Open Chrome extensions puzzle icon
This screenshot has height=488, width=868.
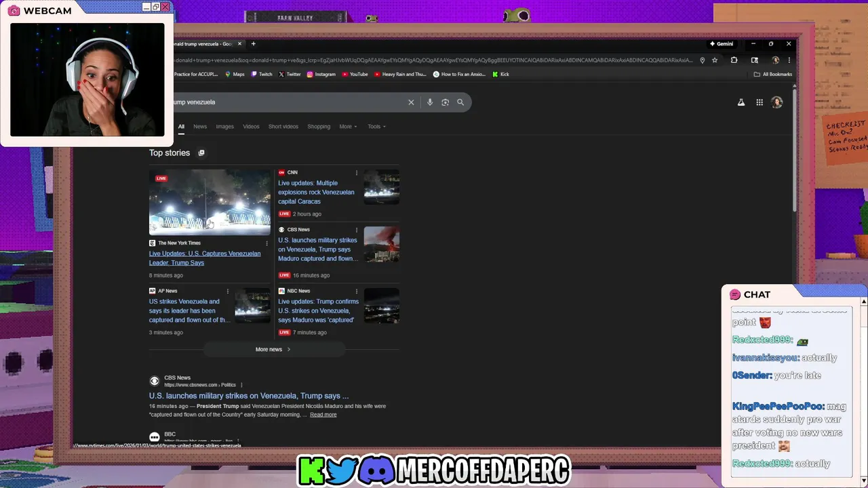coord(734,60)
